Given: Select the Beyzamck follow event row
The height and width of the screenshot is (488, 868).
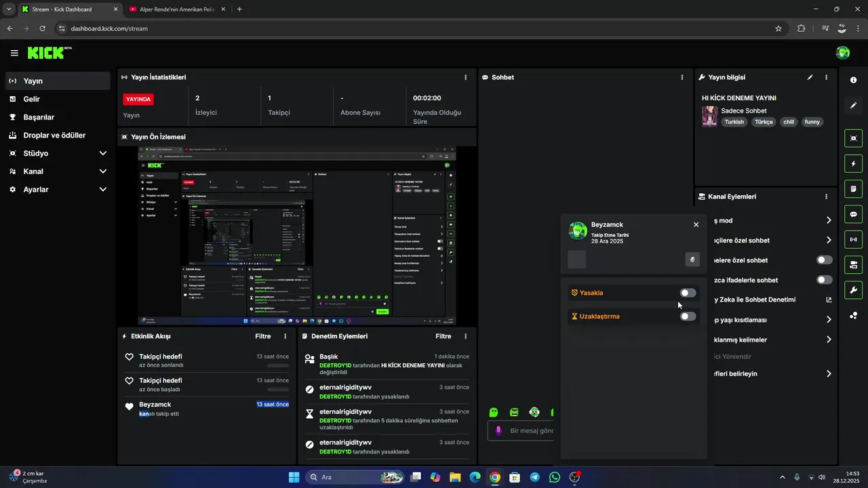Looking at the screenshot, I should pos(207,409).
